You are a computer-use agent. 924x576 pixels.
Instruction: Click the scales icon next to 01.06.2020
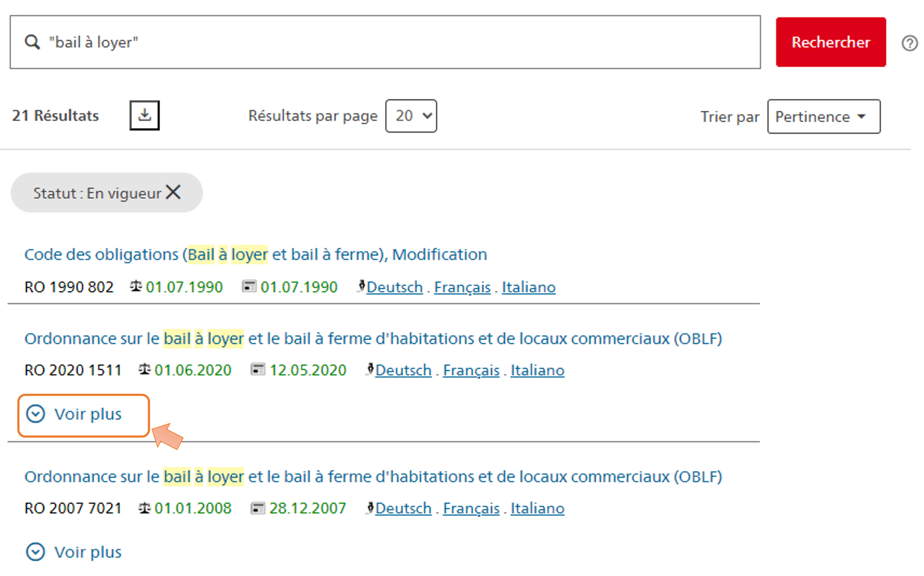point(144,369)
